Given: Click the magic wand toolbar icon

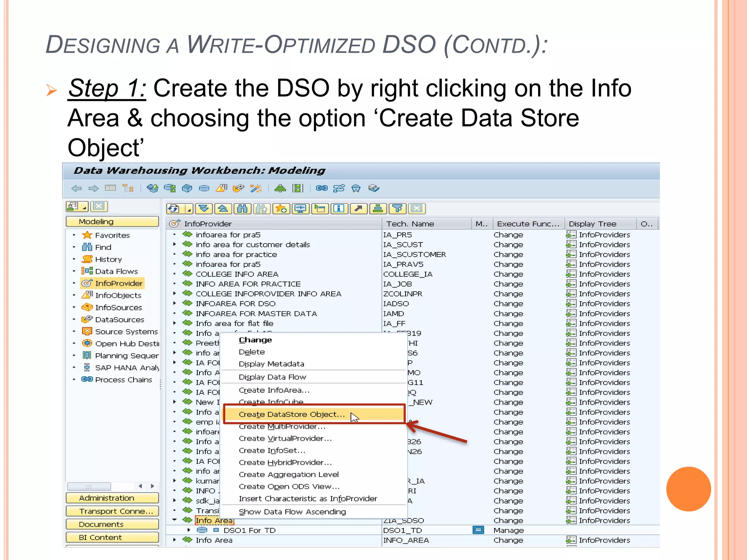Looking at the screenshot, I should coord(256,188).
